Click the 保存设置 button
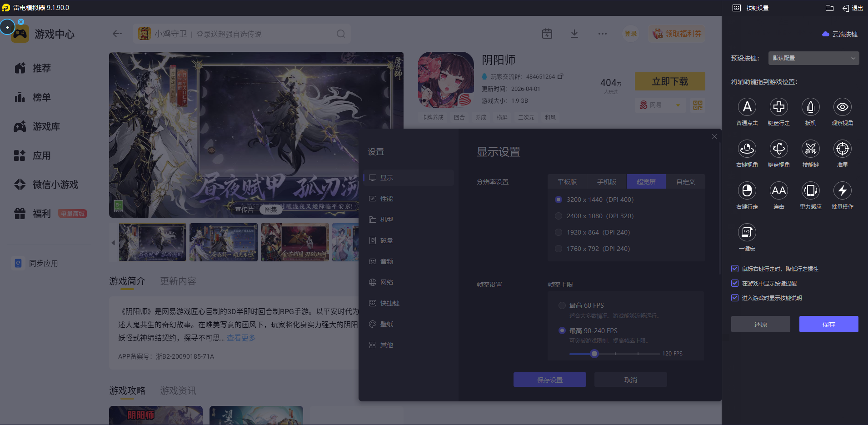 point(549,380)
